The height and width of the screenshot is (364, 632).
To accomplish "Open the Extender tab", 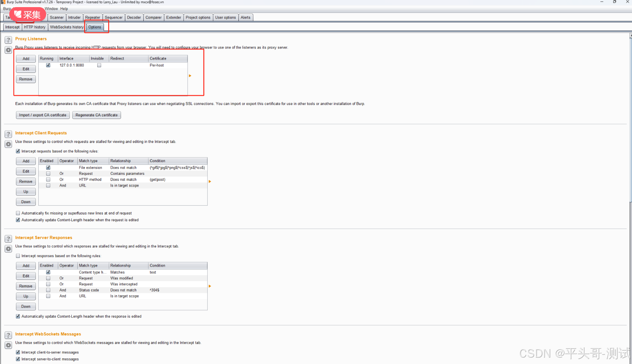I will [174, 17].
